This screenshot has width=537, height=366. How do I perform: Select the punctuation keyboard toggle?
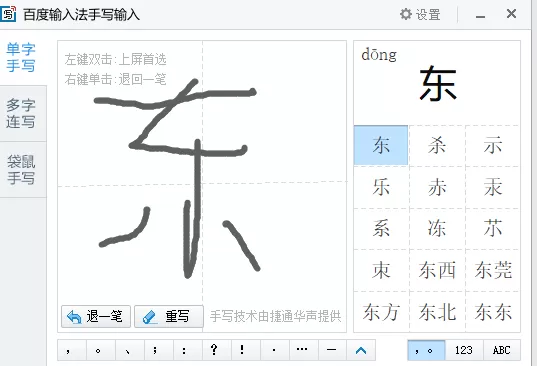click(x=426, y=350)
